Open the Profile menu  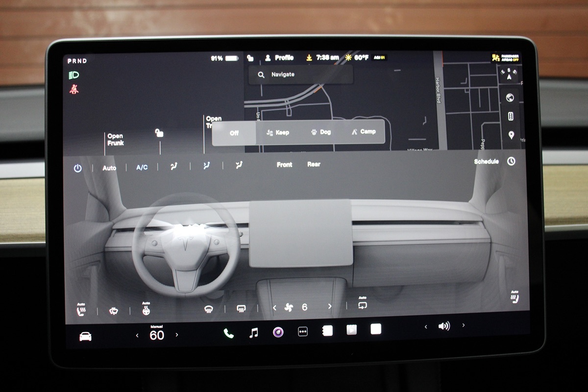point(279,58)
